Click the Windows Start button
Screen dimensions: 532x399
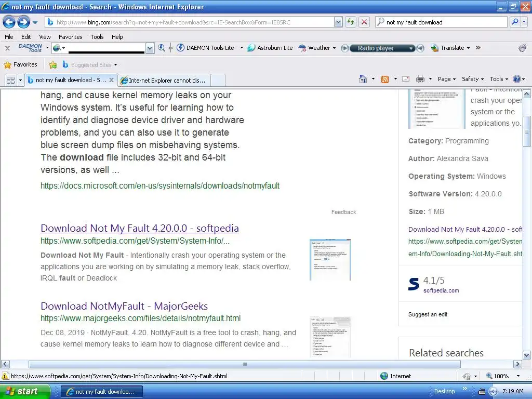(x=24, y=391)
